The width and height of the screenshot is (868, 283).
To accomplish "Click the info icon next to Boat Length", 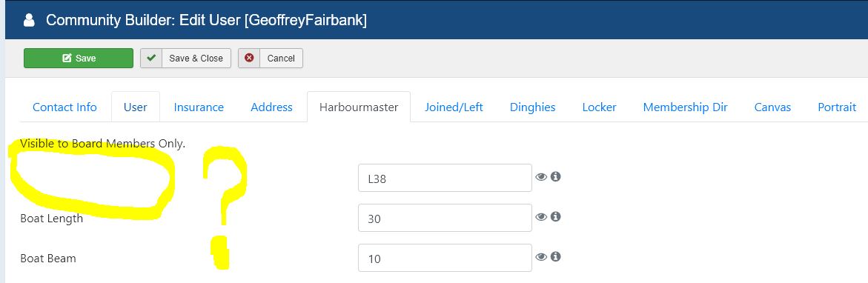I will [x=556, y=216].
